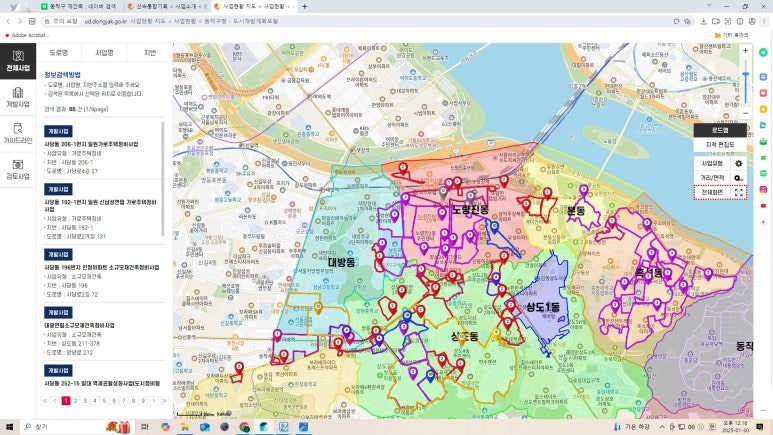773x435 pixels.
Task: Open the 가이드라인 sidebar section
Action: pos(18,133)
